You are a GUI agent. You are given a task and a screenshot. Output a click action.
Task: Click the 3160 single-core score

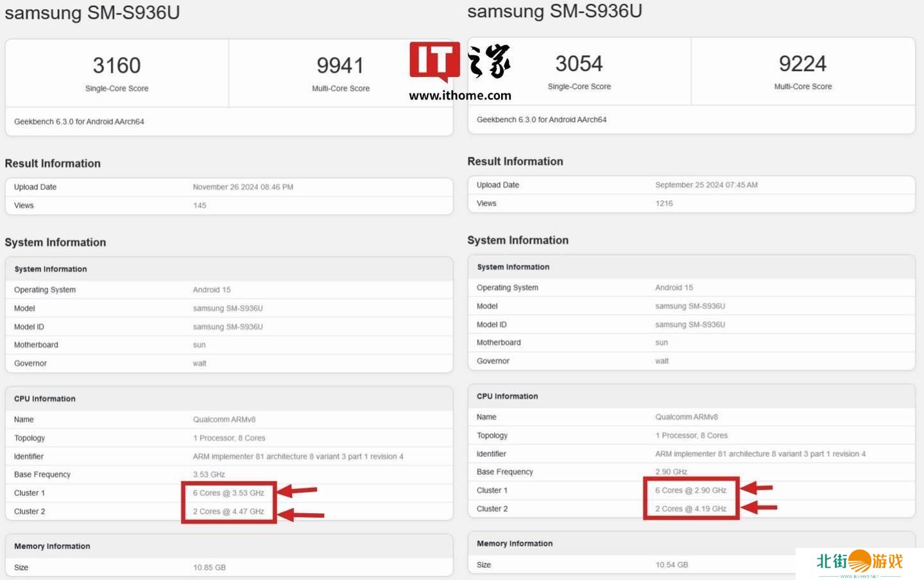pos(116,65)
